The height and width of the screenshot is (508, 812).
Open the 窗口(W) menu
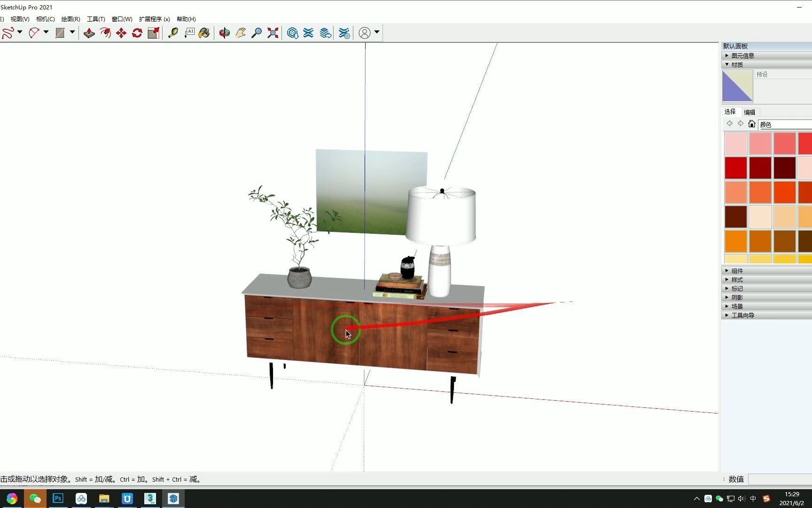(121, 19)
